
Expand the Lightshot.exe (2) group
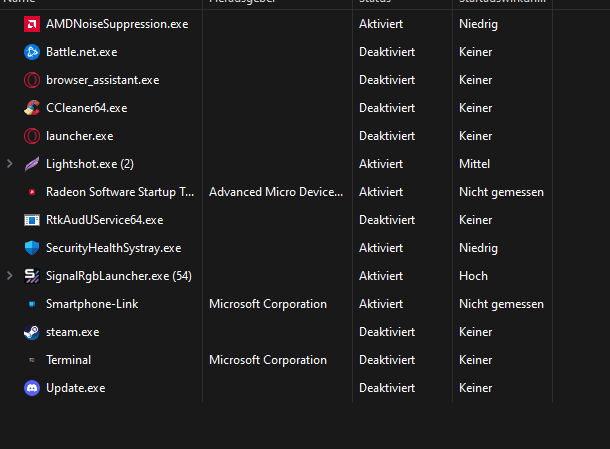pyautogui.click(x=10, y=164)
